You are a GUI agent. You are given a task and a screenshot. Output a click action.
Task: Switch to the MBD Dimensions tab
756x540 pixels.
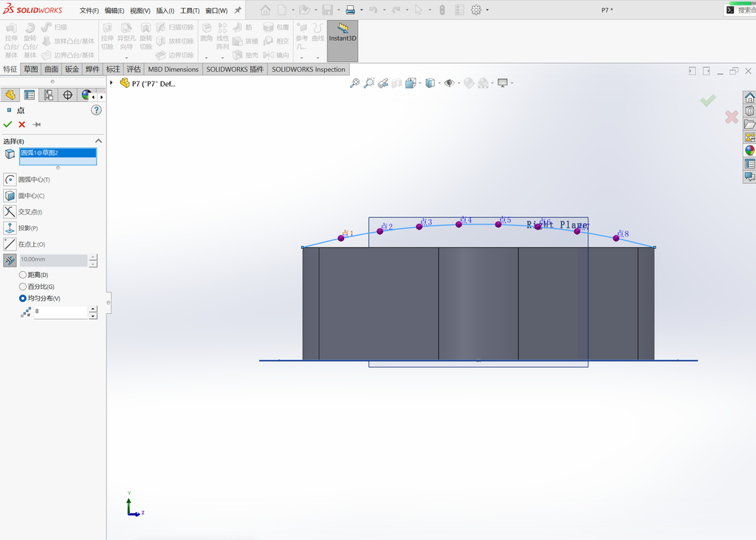[173, 69]
